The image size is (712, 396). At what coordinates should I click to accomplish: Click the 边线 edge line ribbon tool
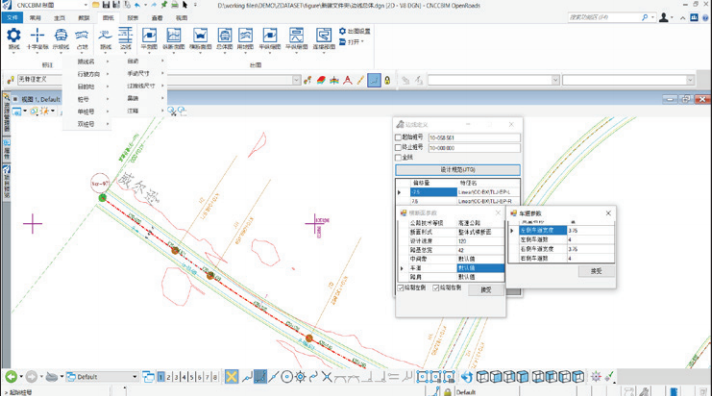pyautogui.click(x=126, y=39)
